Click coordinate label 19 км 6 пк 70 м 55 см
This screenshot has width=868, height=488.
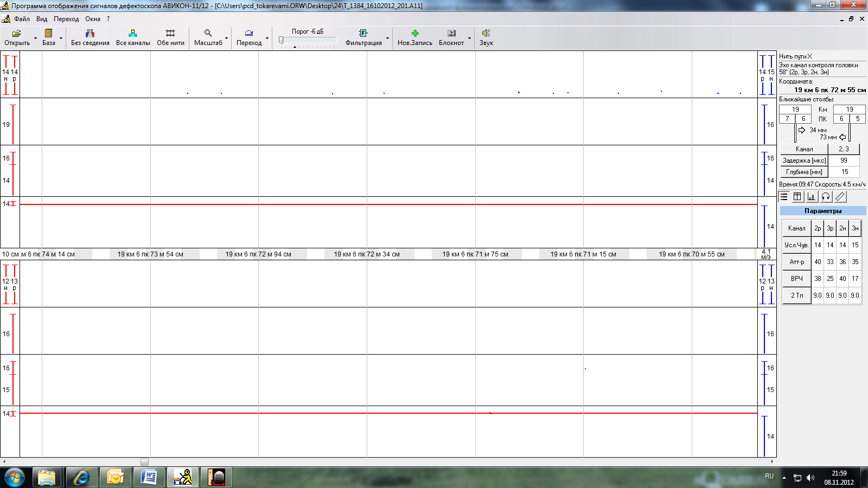tap(692, 254)
